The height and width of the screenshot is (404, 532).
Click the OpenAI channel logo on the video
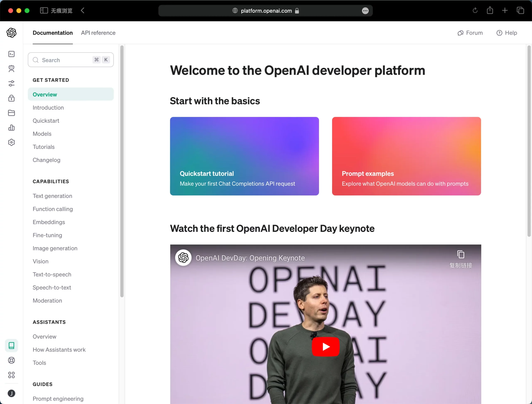click(183, 258)
